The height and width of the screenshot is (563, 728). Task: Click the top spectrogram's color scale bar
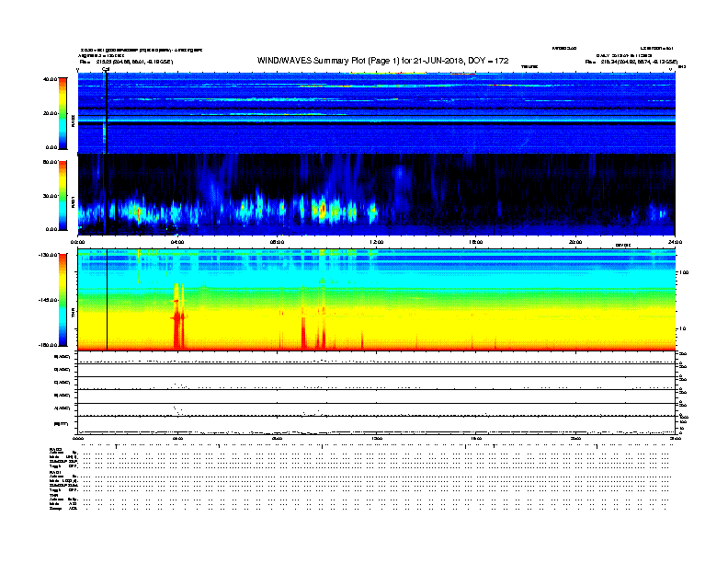[x=63, y=113]
